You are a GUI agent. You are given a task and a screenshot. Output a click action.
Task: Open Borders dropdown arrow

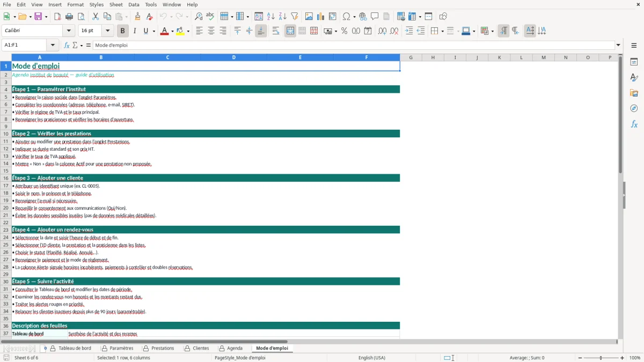click(x=442, y=31)
